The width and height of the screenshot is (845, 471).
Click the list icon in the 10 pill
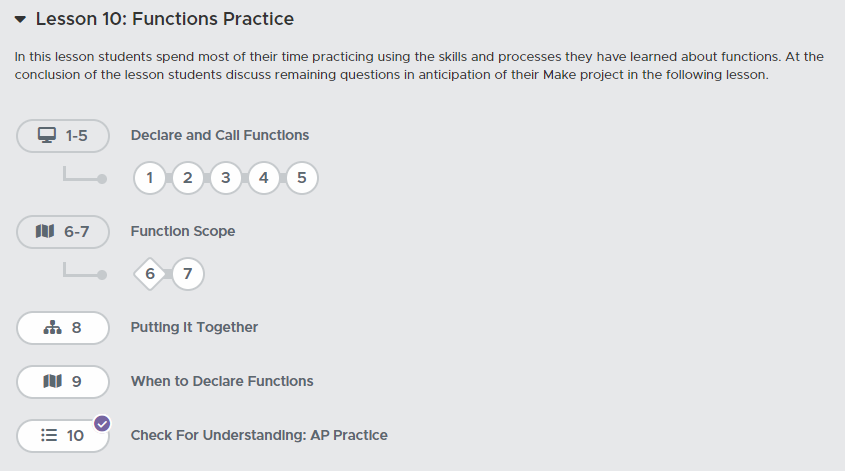point(49,436)
